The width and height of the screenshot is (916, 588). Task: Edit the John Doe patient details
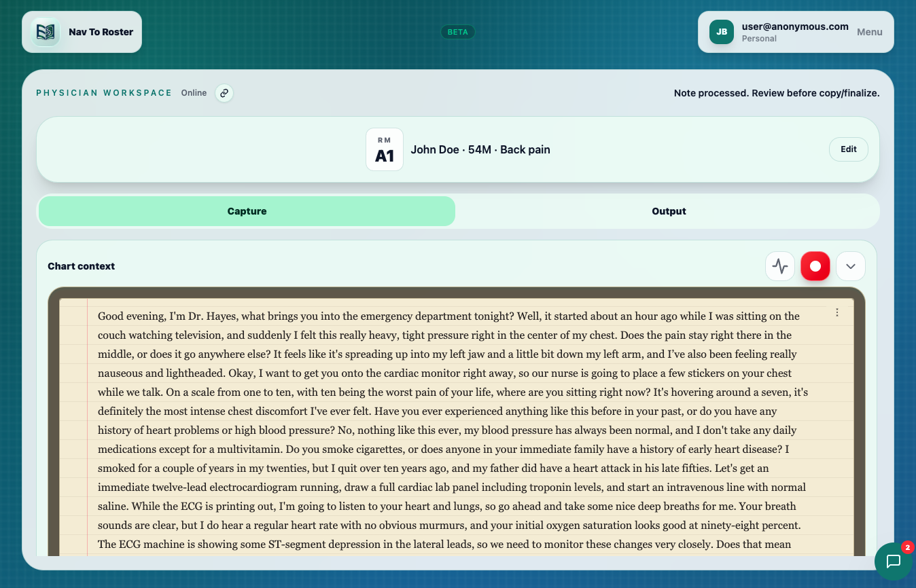pos(849,149)
